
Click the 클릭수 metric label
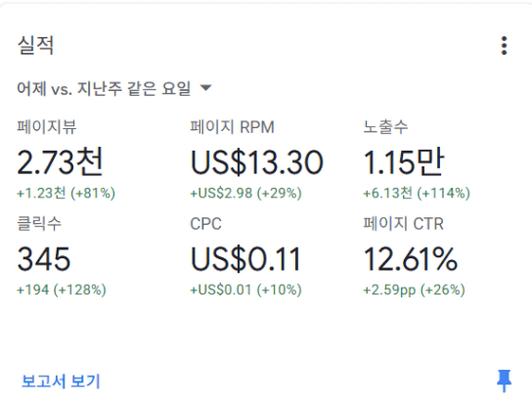point(39,224)
